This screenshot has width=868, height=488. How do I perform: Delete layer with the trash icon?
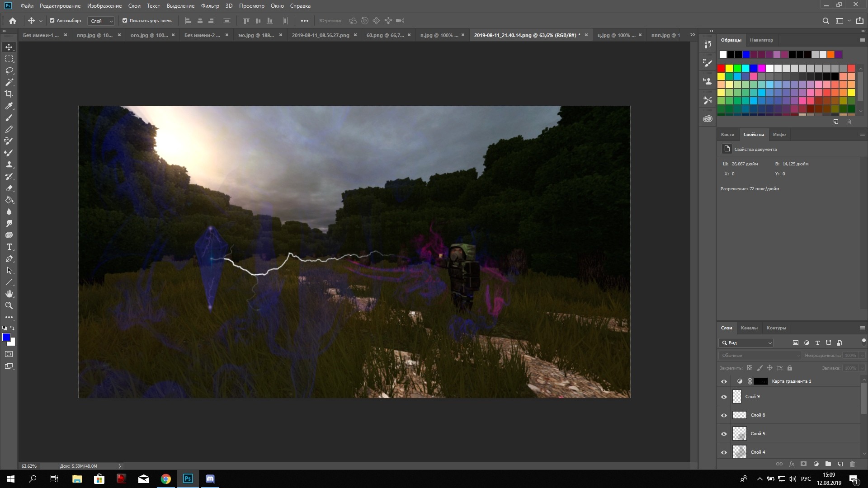coord(852,464)
